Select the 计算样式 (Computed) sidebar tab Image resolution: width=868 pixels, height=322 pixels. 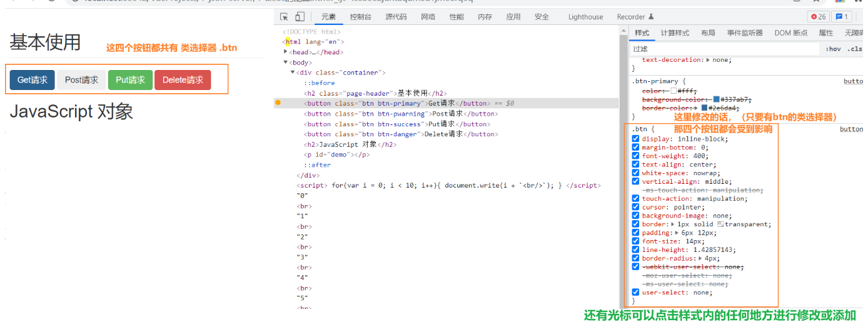pos(675,33)
